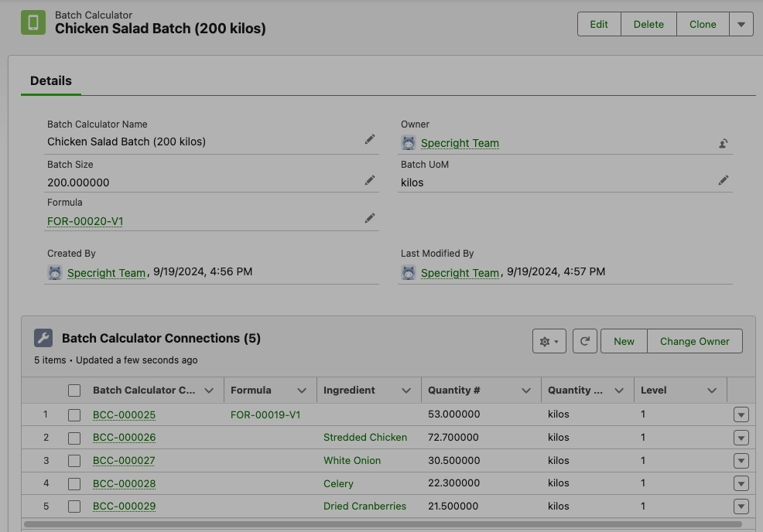763x532 pixels.
Task: Click the Last Modified By avatar icon
Action: tap(409, 272)
